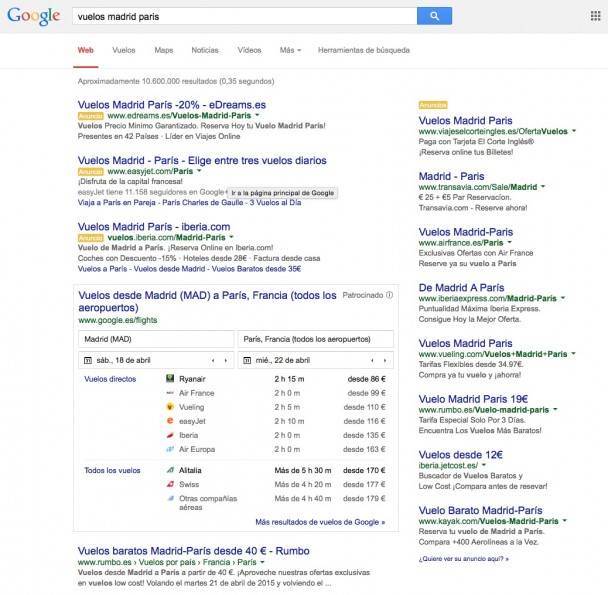
Task: Click the Air Europa airline logo
Action: click(170, 449)
